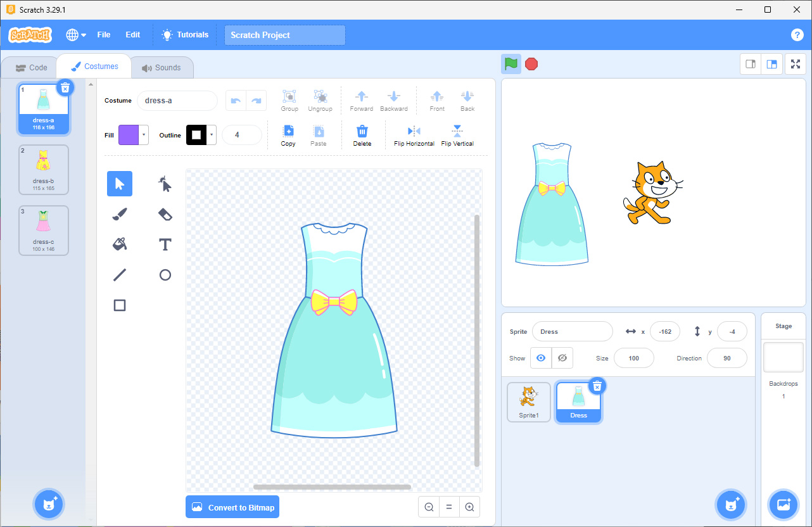Screen dimensions: 812x527
Task: Switch to the Sounds tab
Action: [162, 68]
